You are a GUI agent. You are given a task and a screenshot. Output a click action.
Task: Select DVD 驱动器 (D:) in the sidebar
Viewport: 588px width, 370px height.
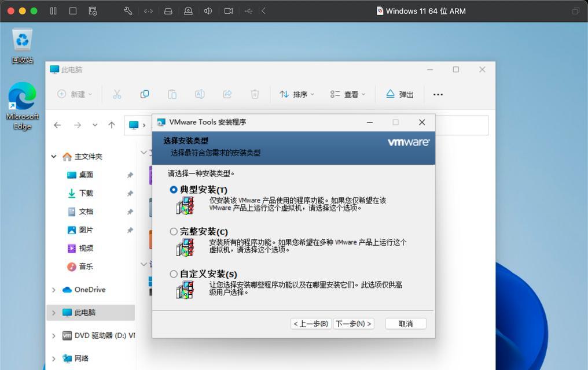(98, 336)
